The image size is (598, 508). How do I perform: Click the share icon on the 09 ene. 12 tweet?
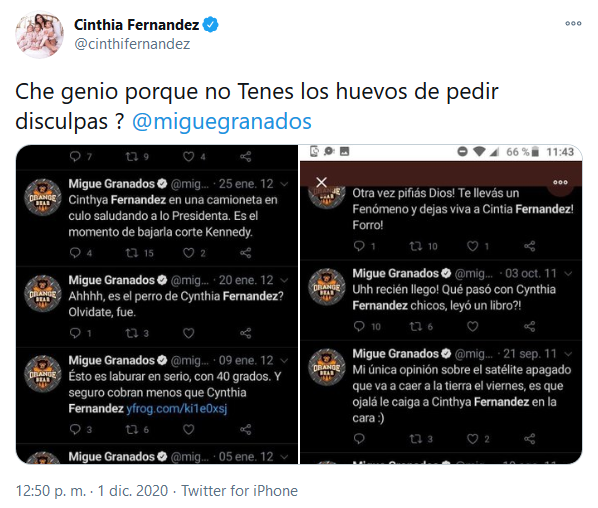coord(245,430)
